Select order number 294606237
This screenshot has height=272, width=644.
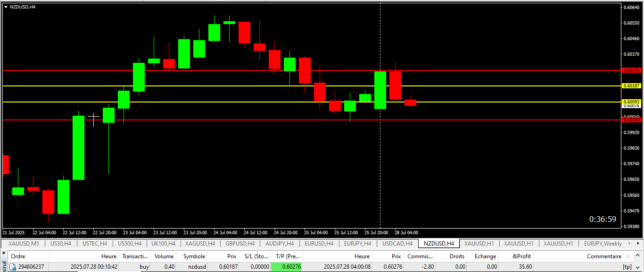click(31, 267)
